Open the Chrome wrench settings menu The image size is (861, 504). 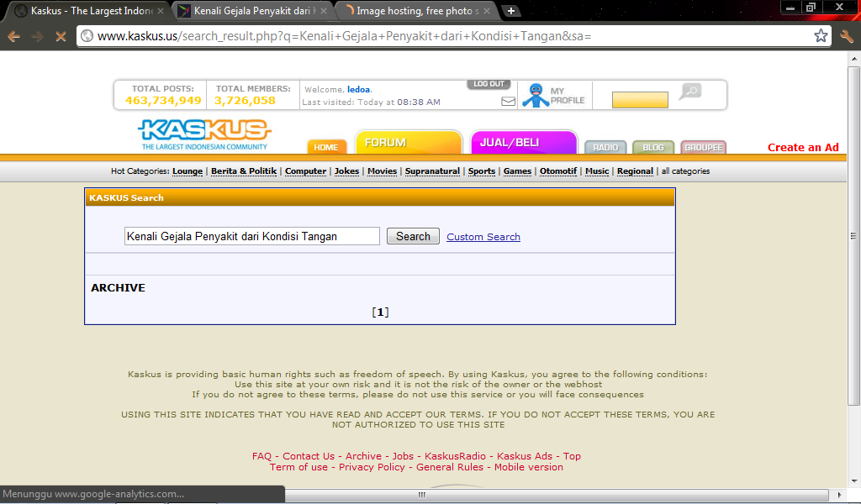[x=846, y=36]
